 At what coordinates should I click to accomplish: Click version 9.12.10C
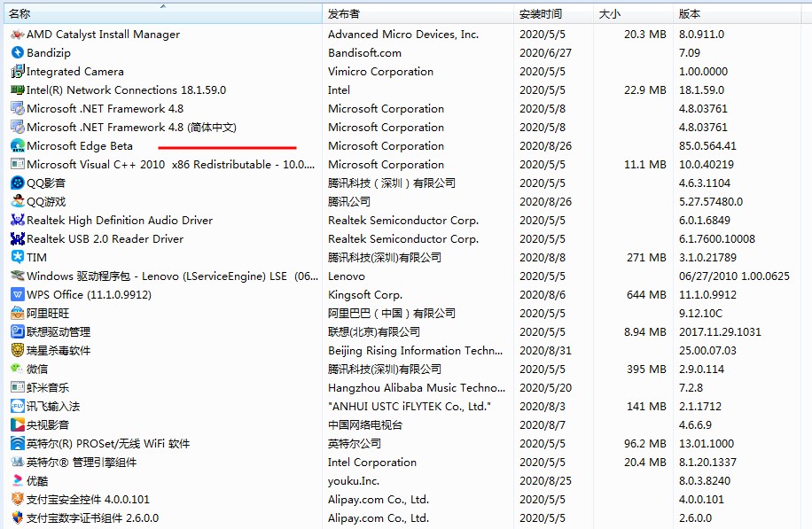[x=700, y=313]
